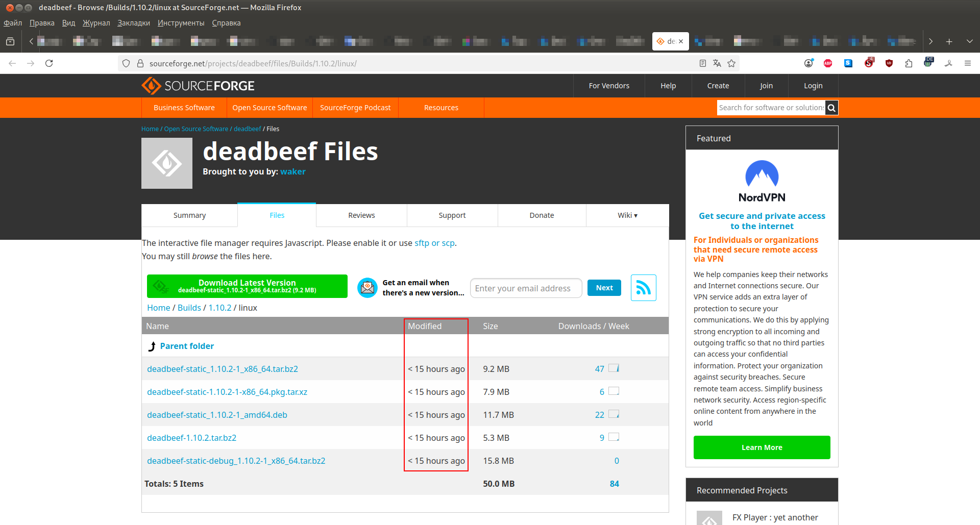This screenshot has height=525, width=980.
Task: Download deadbeef-static-1.10.2-1-x86_64.pkg.tar.xz file
Action: [227, 392]
